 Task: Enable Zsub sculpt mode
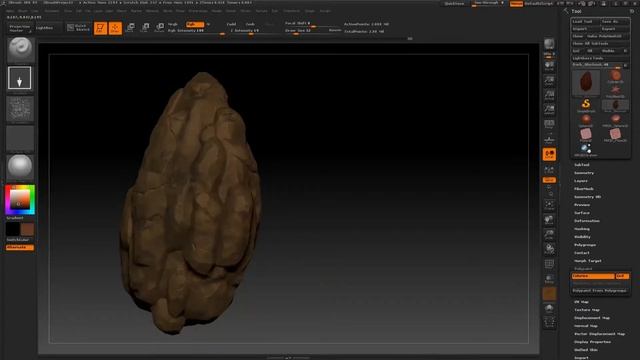[x=250, y=24]
